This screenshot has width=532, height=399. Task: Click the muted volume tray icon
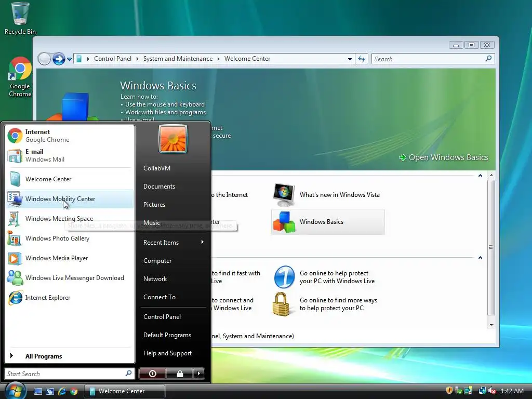[492, 391]
